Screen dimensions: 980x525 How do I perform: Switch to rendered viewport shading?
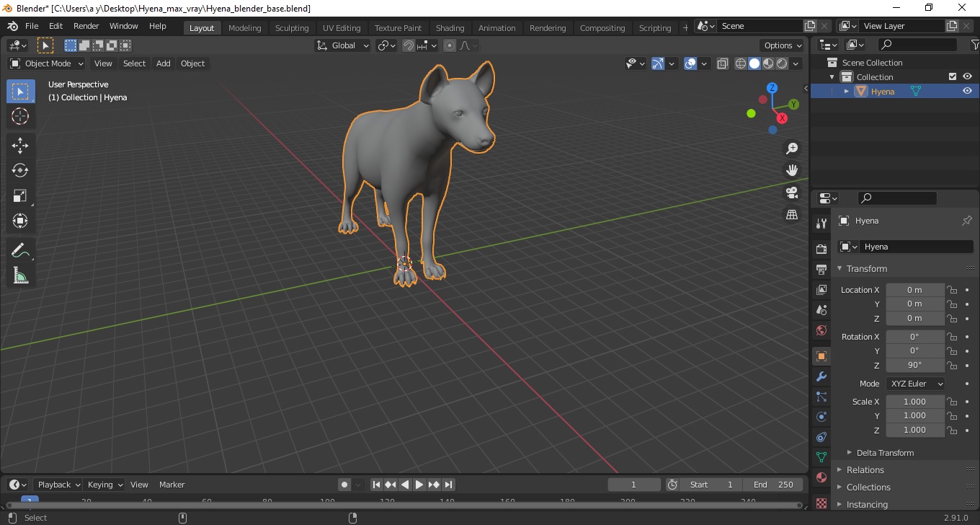coord(782,63)
